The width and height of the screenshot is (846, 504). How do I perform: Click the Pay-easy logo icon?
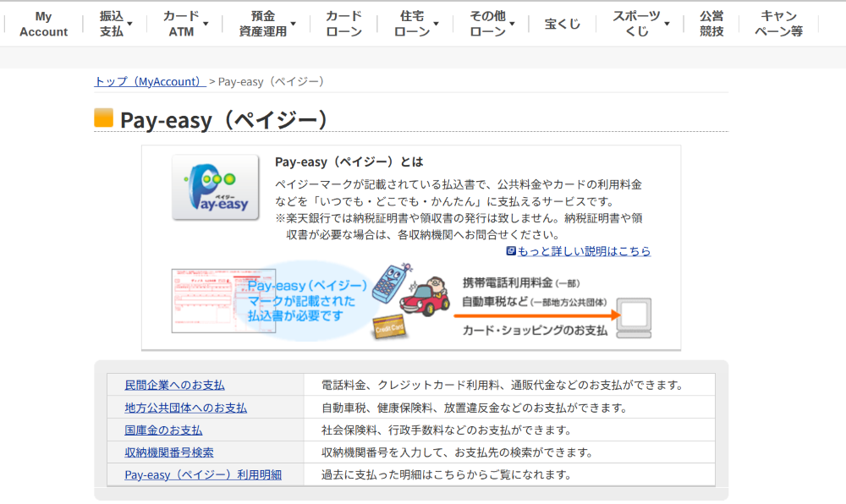click(x=216, y=187)
